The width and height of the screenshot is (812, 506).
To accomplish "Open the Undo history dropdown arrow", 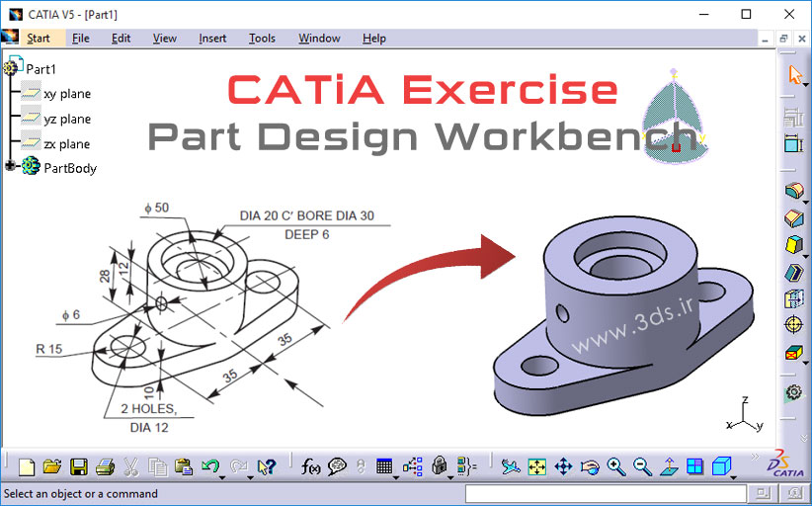I will click(222, 477).
